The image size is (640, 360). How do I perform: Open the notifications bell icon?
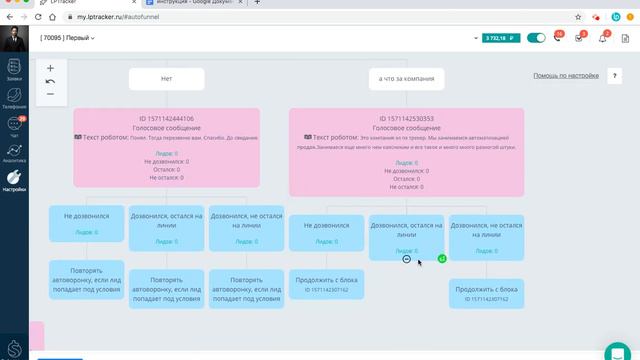pos(603,37)
